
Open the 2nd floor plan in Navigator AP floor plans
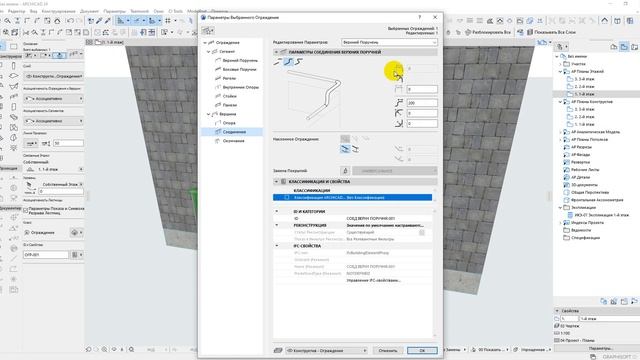click(x=584, y=87)
